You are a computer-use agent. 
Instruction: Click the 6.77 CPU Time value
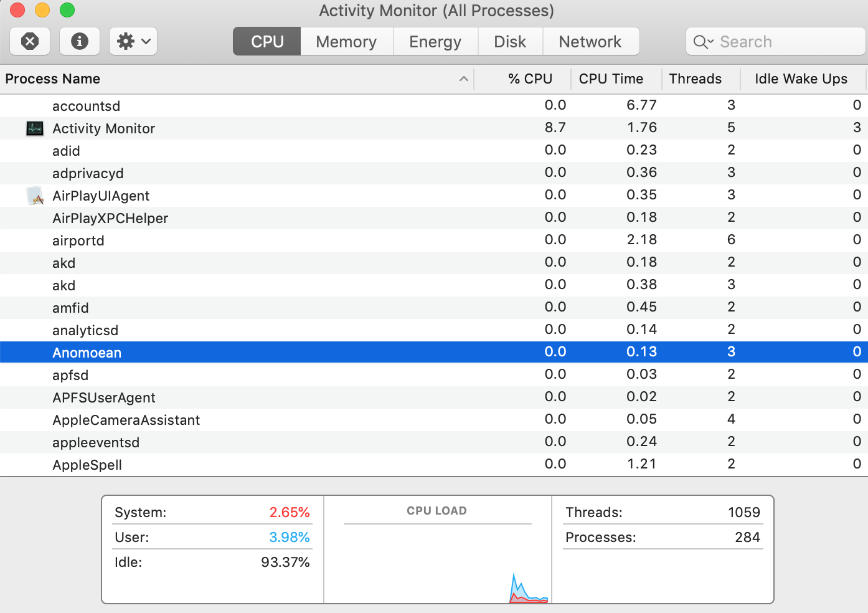[641, 105]
